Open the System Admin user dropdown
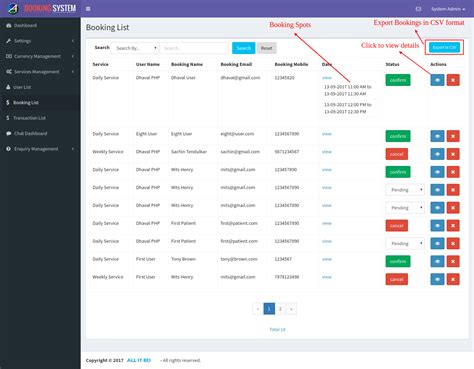The image size is (474, 369). coord(448,9)
